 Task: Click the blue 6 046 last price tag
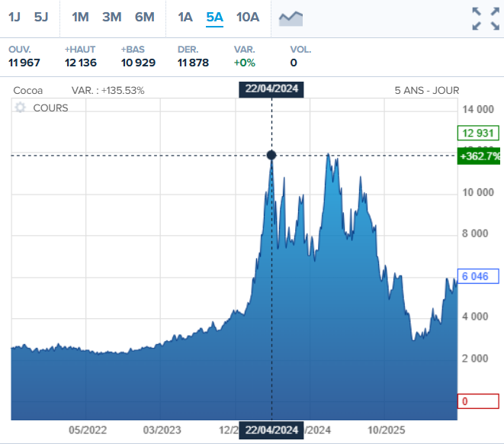point(478,276)
